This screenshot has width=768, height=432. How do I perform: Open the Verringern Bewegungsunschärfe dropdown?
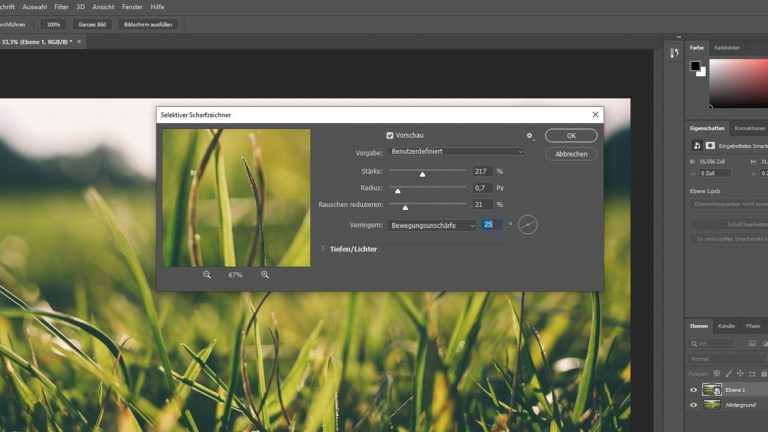coord(432,225)
